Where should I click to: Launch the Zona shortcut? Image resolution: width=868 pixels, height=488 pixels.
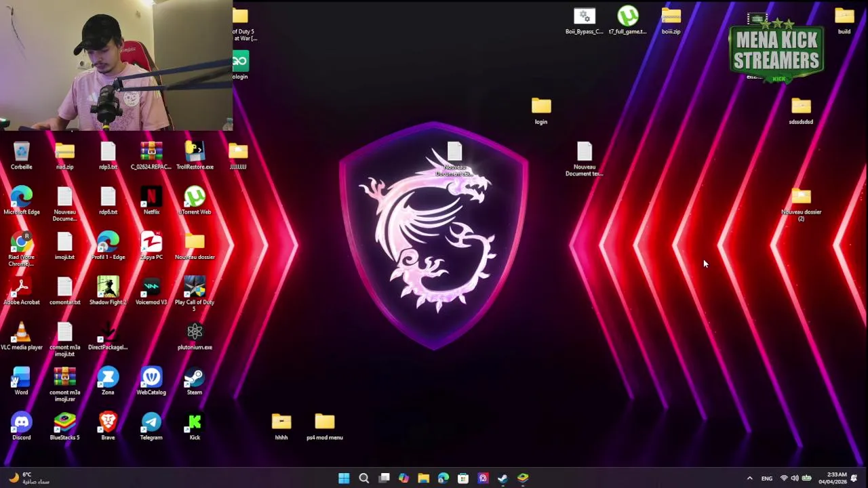[x=108, y=381]
